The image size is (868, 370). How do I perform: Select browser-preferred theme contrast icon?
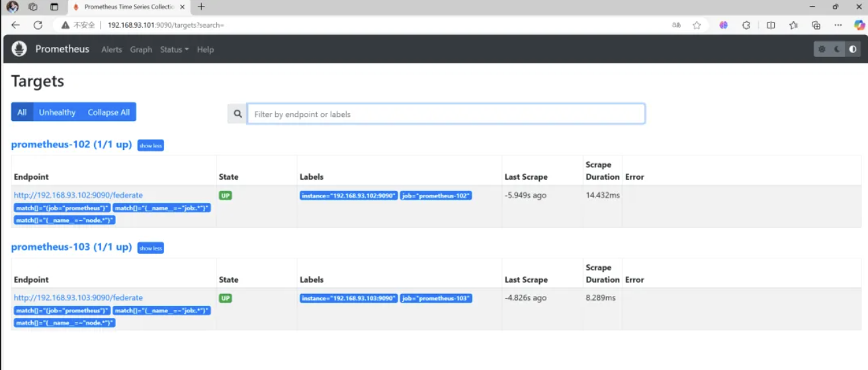[853, 49]
